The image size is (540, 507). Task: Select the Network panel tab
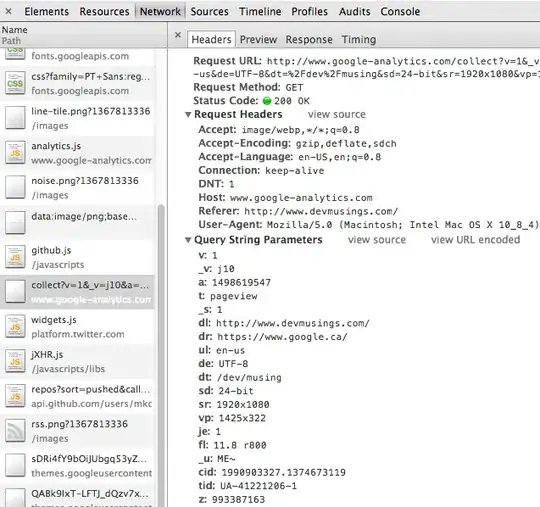[160, 12]
